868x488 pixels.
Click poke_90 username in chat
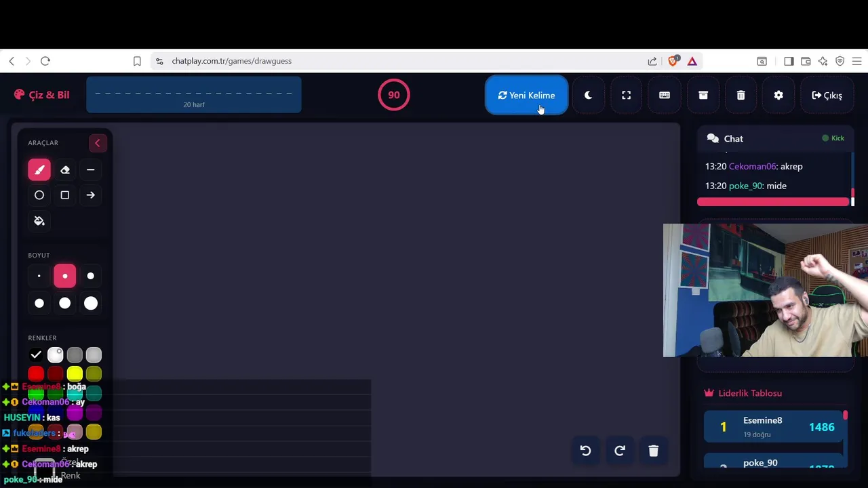(745, 186)
